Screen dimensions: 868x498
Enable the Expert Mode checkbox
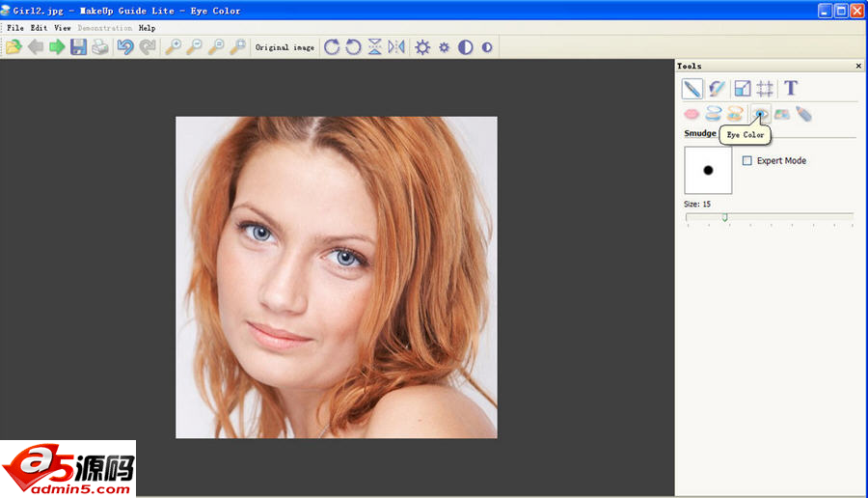coord(746,160)
